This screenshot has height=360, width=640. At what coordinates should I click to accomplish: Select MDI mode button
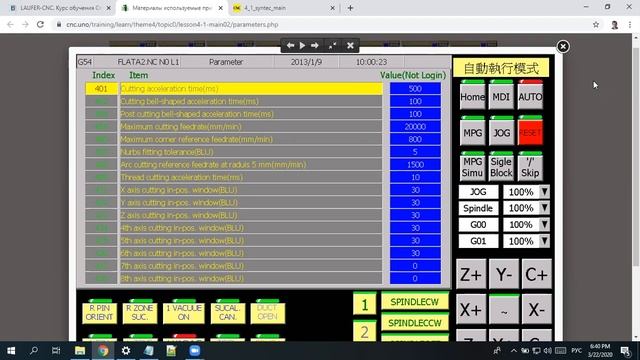[501, 96]
